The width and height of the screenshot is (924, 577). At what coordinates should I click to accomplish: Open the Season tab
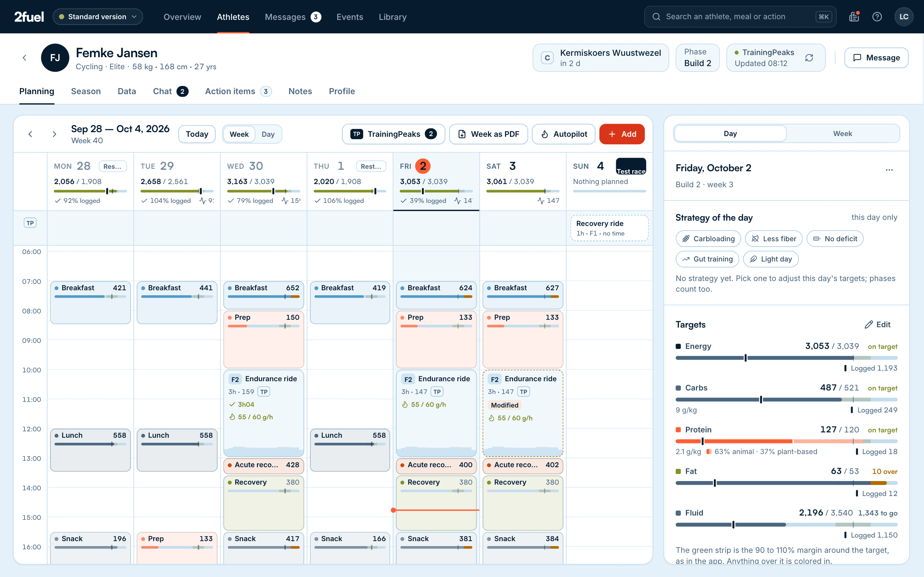pyautogui.click(x=86, y=91)
